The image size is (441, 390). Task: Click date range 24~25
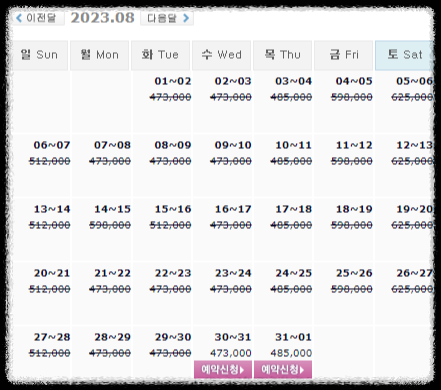pyautogui.click(x=294, y=273)
